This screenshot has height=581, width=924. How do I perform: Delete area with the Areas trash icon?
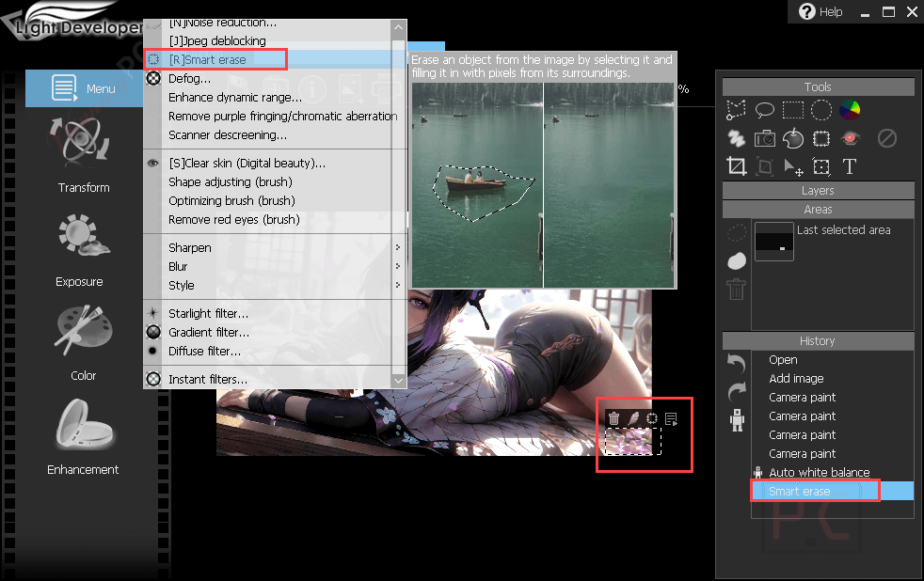click(x=736, y=289)
